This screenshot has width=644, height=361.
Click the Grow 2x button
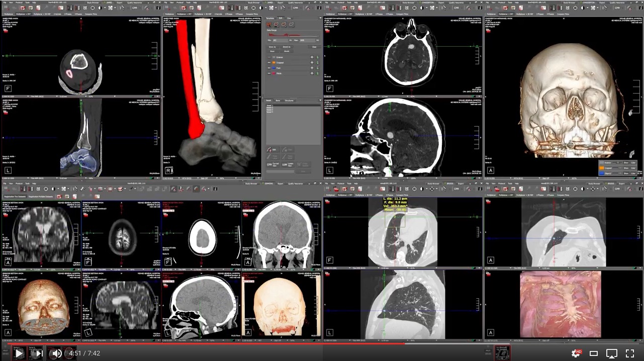[x=273, y=47]
